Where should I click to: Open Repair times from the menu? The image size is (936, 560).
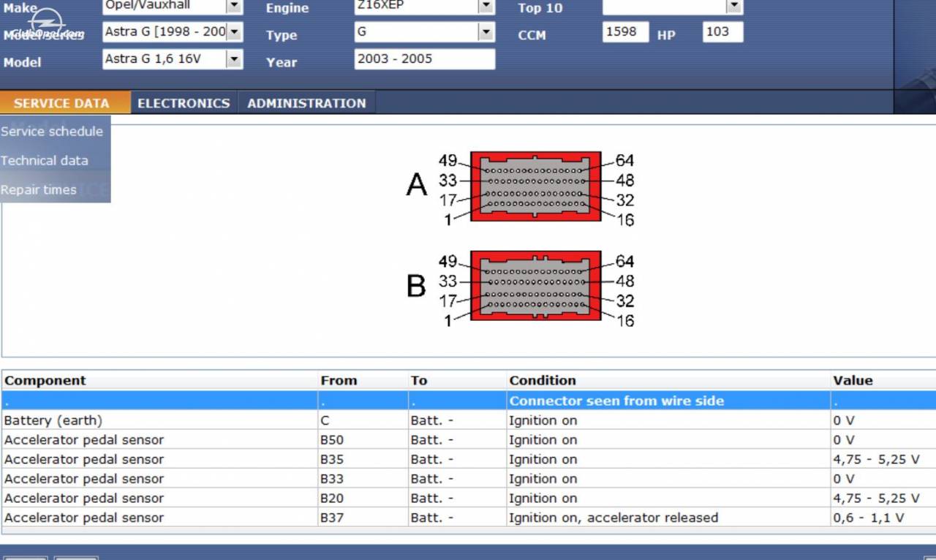click(x=39, y=190)
